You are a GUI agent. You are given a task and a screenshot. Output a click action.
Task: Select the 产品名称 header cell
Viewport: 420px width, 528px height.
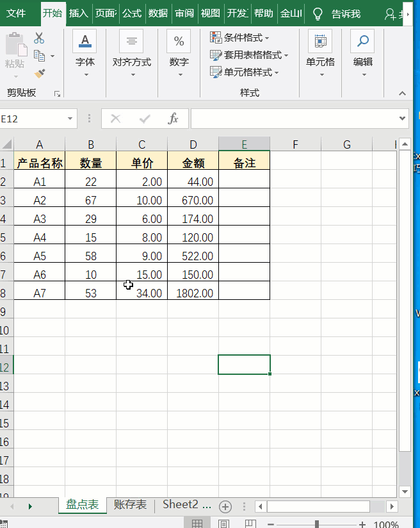tap(40, 160)
